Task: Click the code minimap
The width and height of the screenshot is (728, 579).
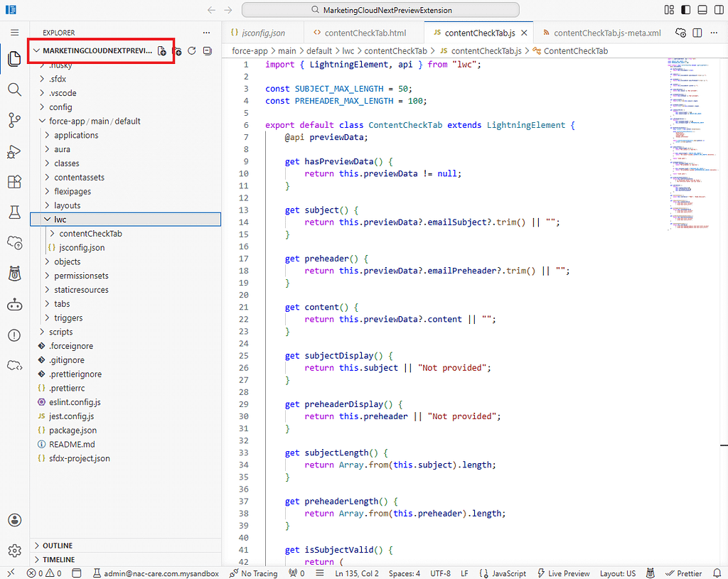Action: coord(692,144)
